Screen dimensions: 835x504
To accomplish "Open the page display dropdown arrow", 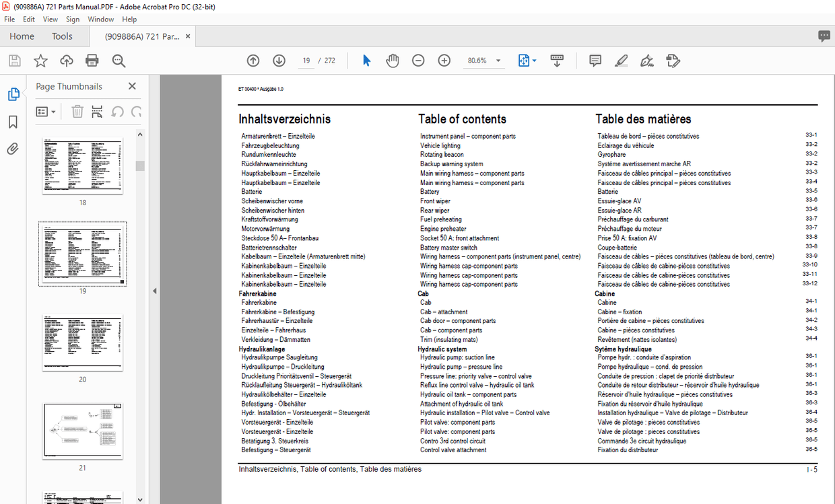I will [x=533, y=61].
